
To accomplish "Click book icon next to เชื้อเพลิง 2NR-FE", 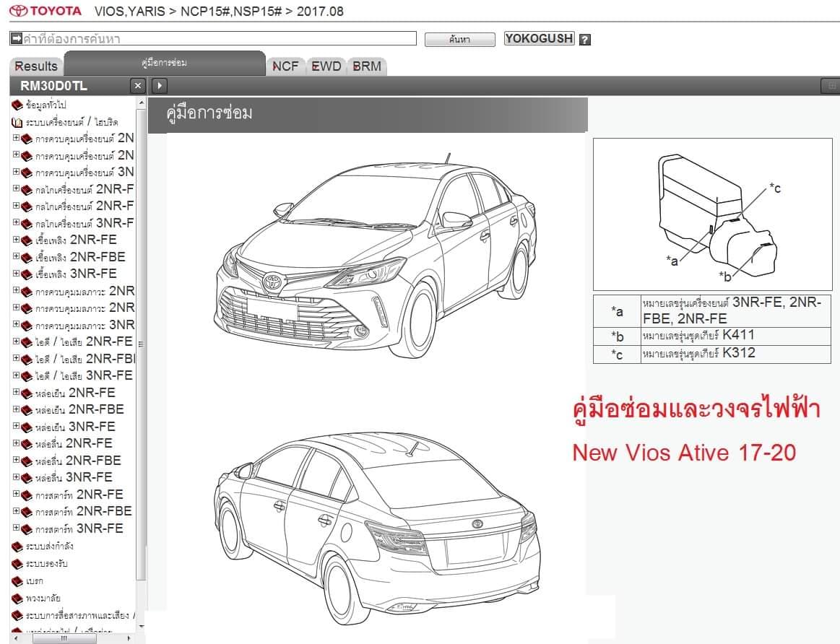I will pos(27,241).
